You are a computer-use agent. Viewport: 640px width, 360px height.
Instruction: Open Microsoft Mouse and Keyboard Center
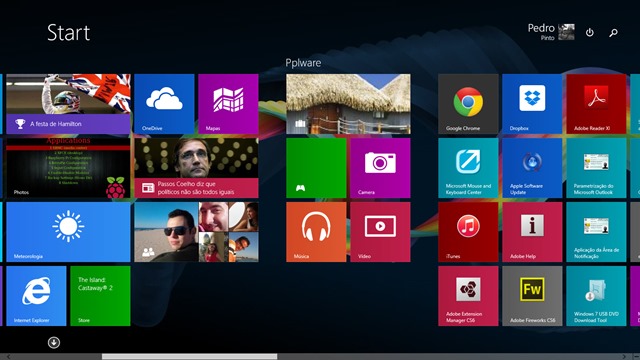click(x=468, y=168)
